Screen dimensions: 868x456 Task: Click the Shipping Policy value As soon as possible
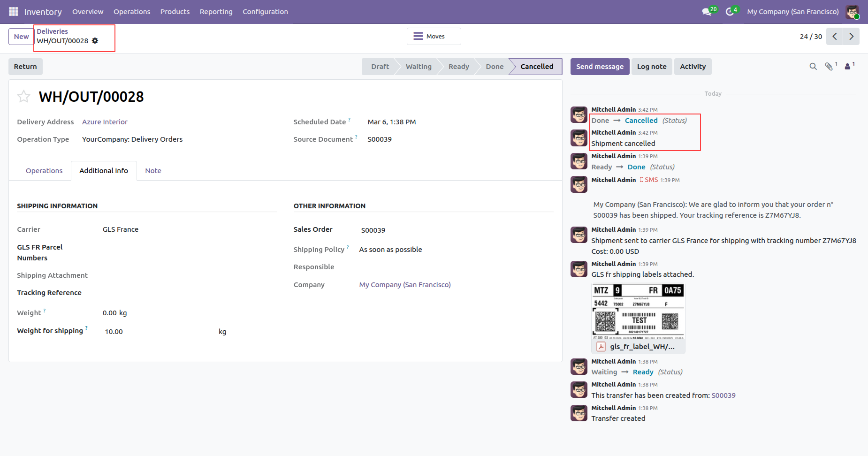[x=390, y=250]
